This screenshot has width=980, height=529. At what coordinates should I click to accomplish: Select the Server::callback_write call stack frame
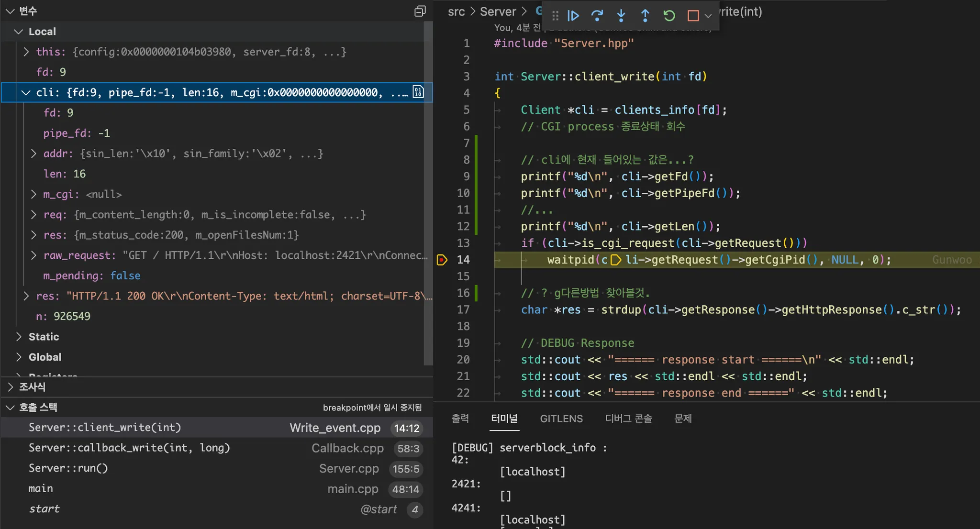[x=129, y=448]
